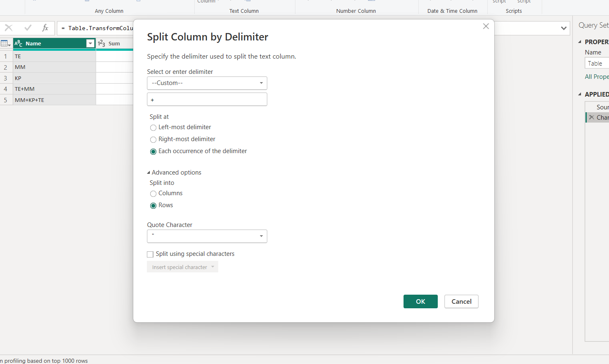Click the custom delimiter input field containing +

click(x=207, y=99)
